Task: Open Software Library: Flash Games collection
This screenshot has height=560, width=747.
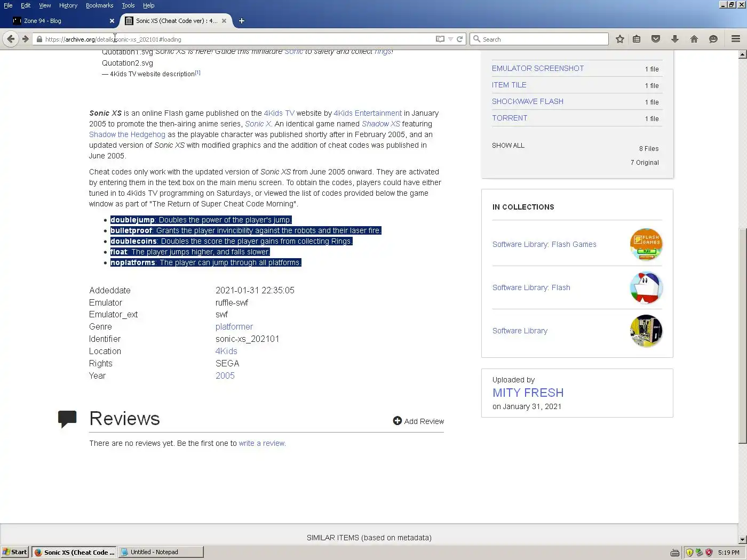Action: [x=544, y=244]
